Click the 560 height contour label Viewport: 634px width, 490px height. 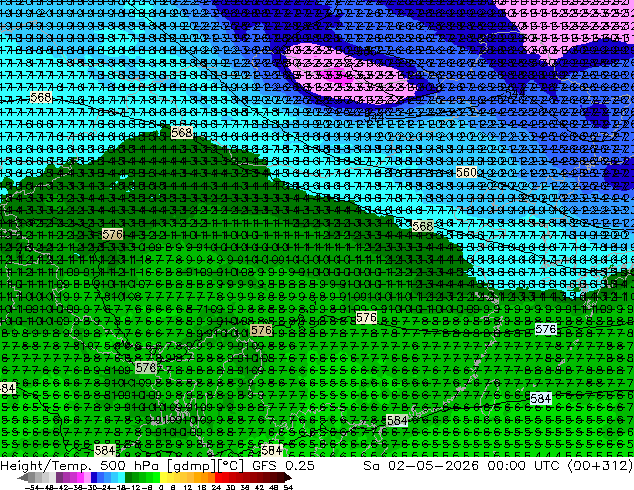466,173
